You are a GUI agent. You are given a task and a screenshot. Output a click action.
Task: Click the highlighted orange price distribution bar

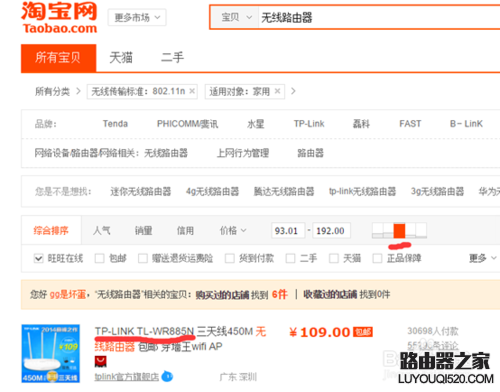399,231
